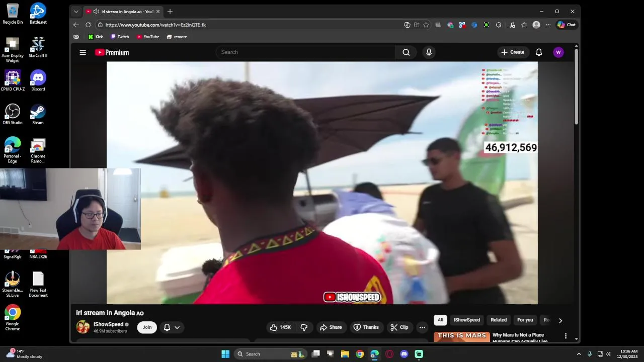This screenshot has width=644, height=362.
Task: Add this page to favorites star
Action: 426,25
